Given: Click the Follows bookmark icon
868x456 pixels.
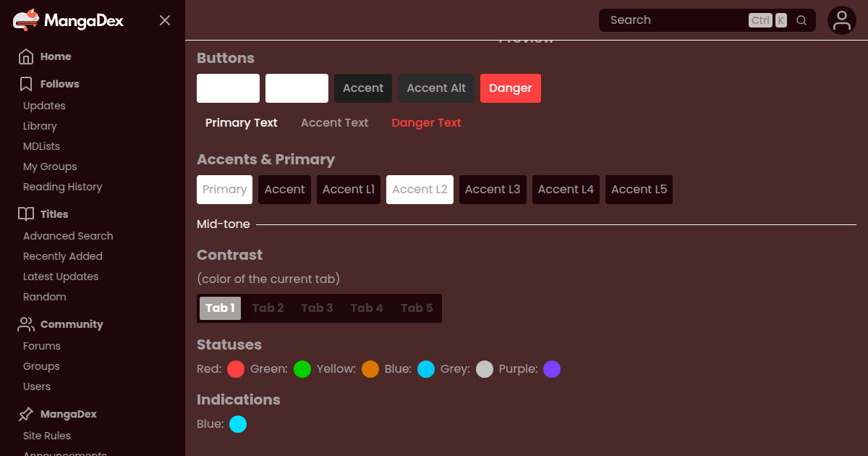Looking at the screenshot, I should coord(26,84).
